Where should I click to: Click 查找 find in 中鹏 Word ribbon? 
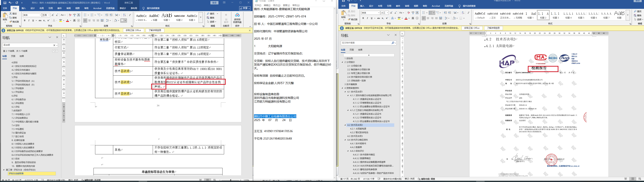click(637, 11)
